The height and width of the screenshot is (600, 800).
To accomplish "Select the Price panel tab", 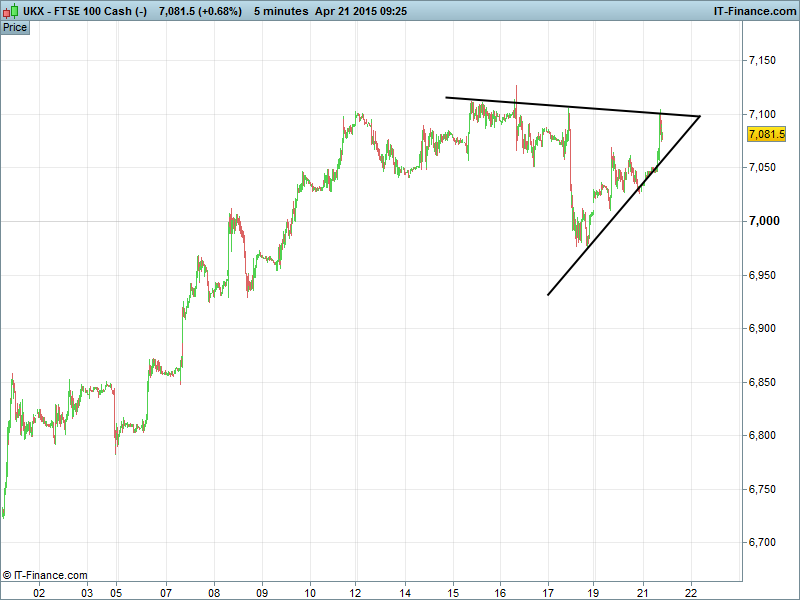I will (x=15, y=27).
